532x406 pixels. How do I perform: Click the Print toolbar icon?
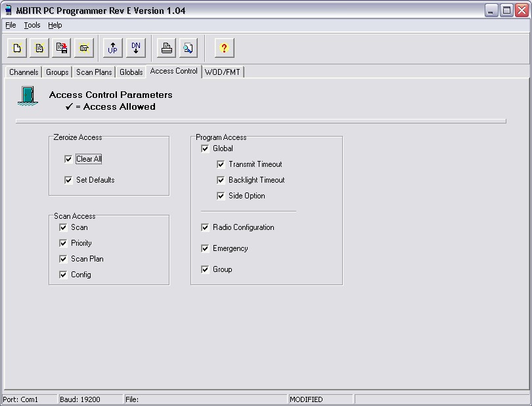pos(167,48)
